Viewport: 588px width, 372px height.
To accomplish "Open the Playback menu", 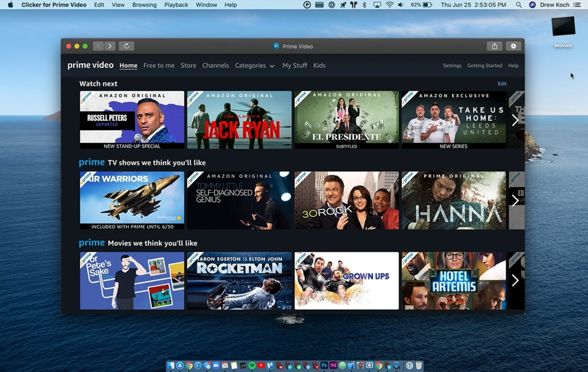I will click(x=176, y=4).
